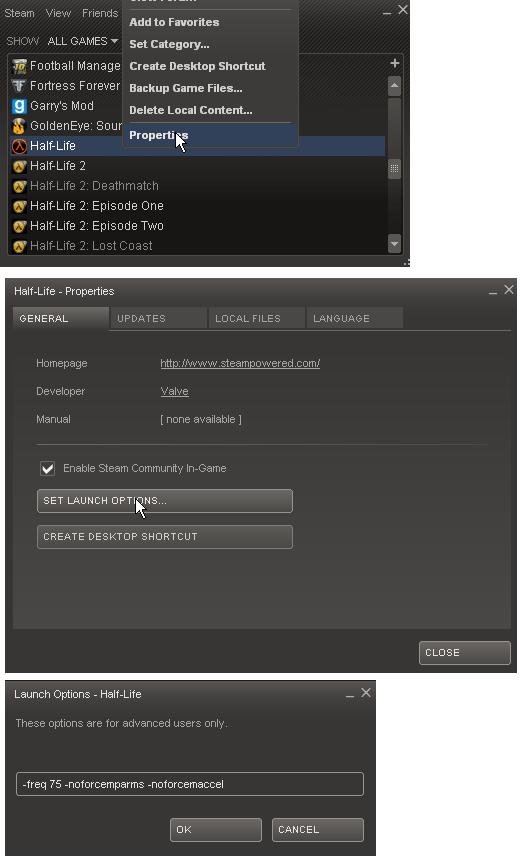The width and height of the screenshot is (521, 861).
Task: Disable Enable Steam Community In-Game checkbox
Action: click(48, 468)
